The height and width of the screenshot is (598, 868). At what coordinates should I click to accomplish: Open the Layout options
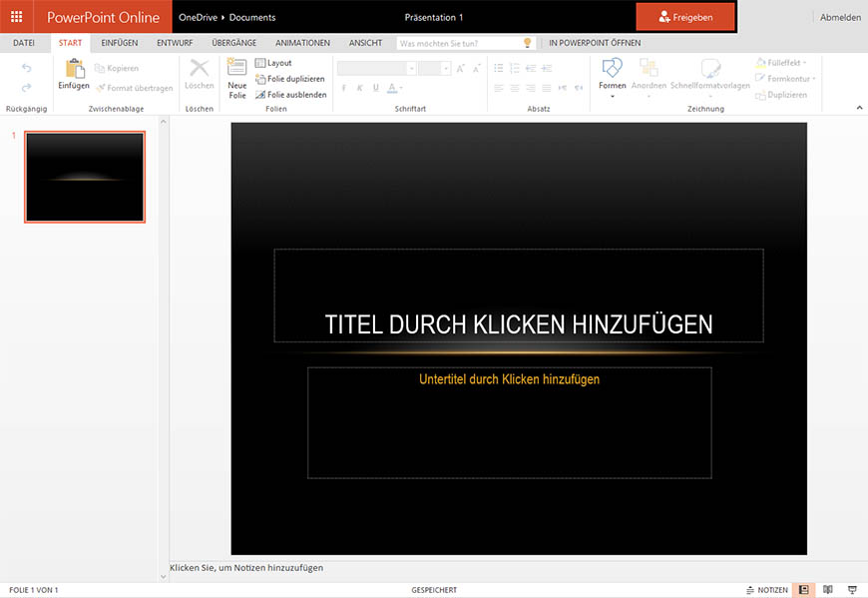coord(273,63)
